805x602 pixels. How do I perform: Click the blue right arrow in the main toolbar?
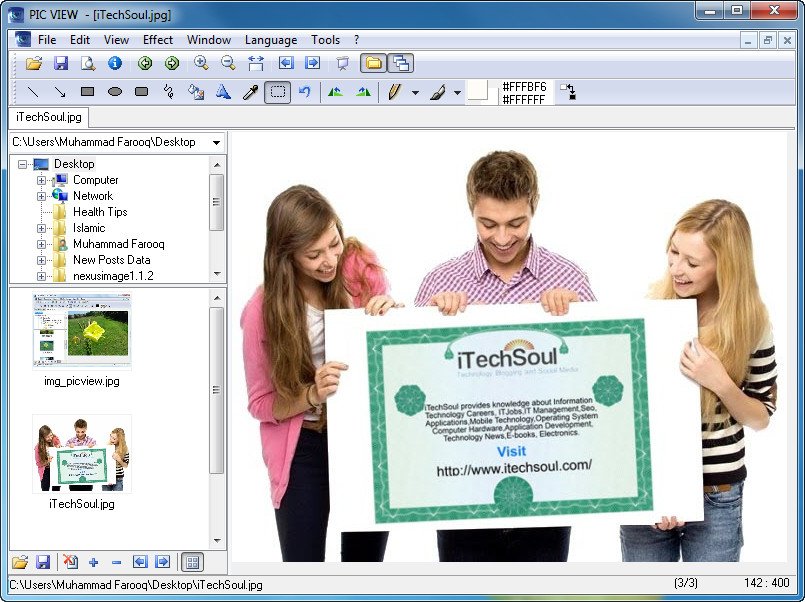click(312, 63)
